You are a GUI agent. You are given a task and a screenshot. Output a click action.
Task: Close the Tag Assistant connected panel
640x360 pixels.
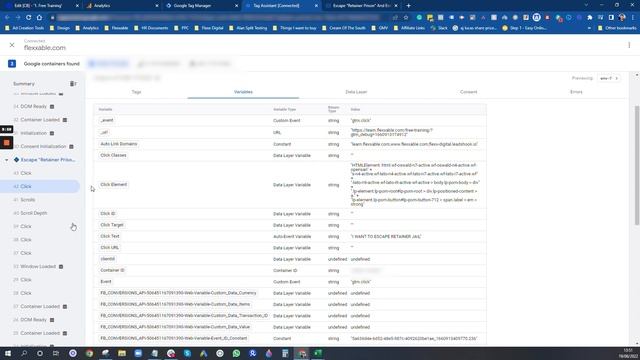tap(12, 45)
